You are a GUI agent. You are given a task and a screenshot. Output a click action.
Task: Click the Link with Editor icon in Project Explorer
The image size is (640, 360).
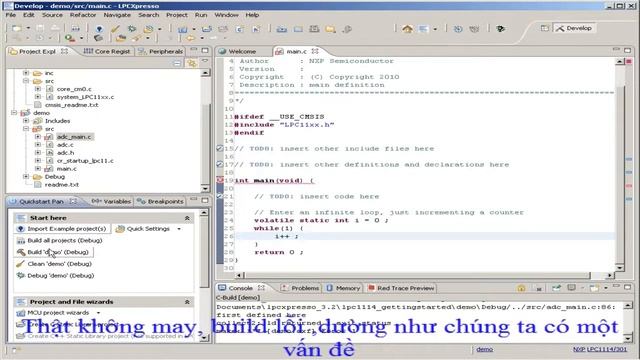coord(191,63)
